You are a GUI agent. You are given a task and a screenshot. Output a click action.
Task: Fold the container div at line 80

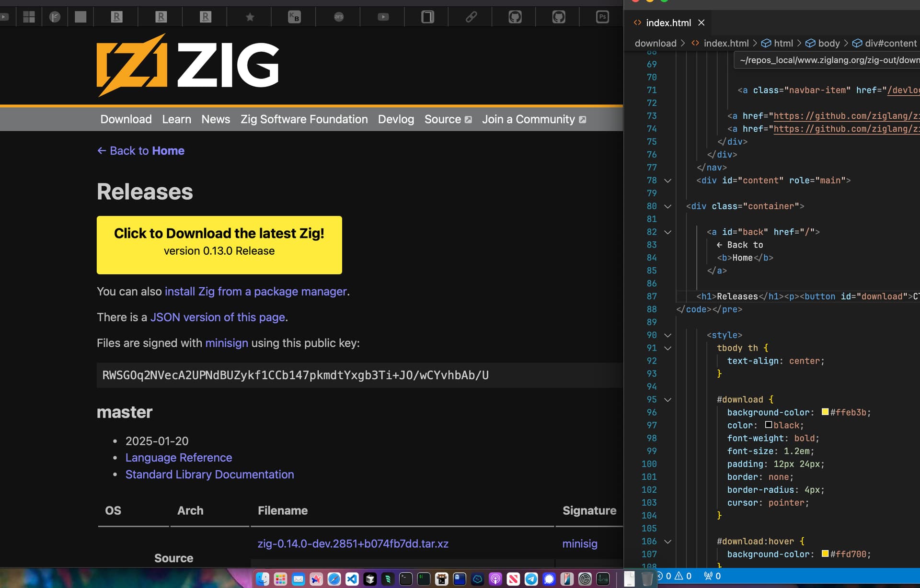667,206
